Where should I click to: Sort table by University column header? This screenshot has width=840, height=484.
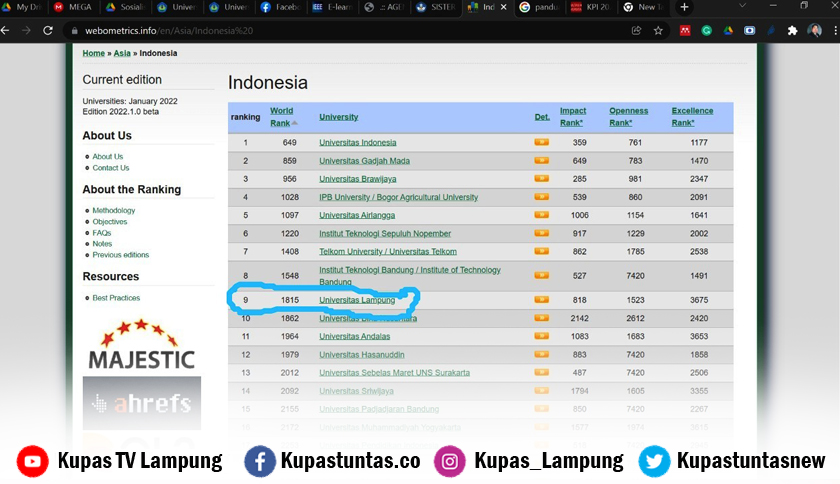click(x=339, y=117)
